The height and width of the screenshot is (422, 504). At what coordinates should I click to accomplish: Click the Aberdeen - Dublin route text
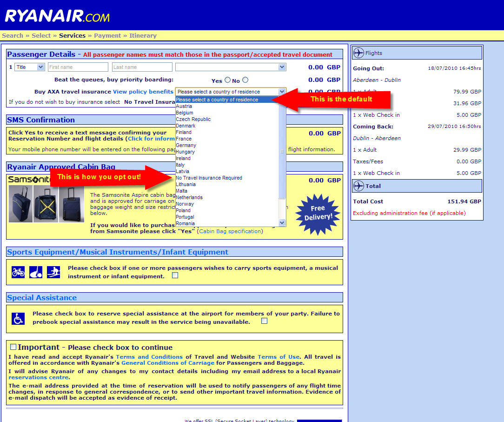tap(377, 80)
